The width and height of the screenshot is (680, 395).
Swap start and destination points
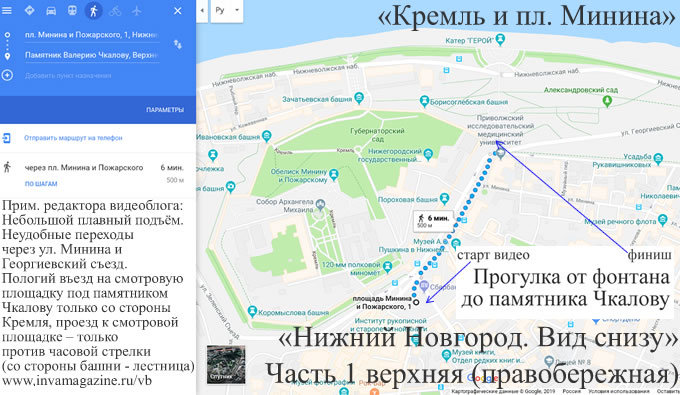coord(178,44)
